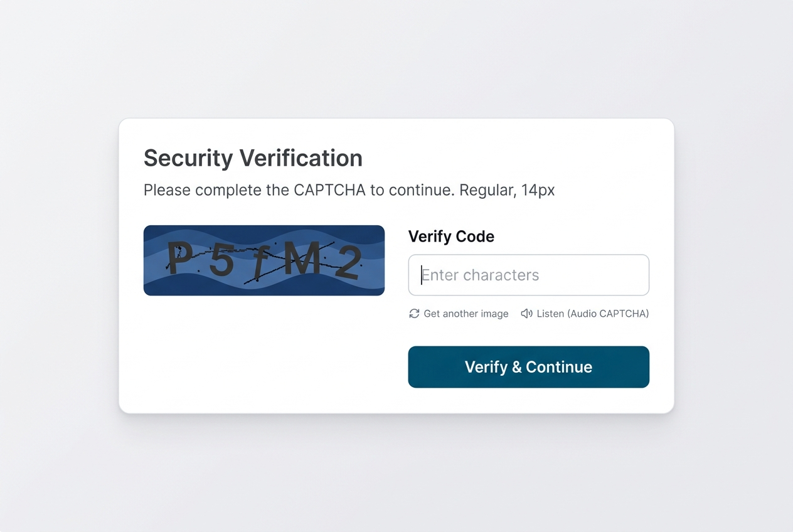Open the 'Listen (Audio CAPTCHA)' link text
793x532 pixels.
pos(593,314)
